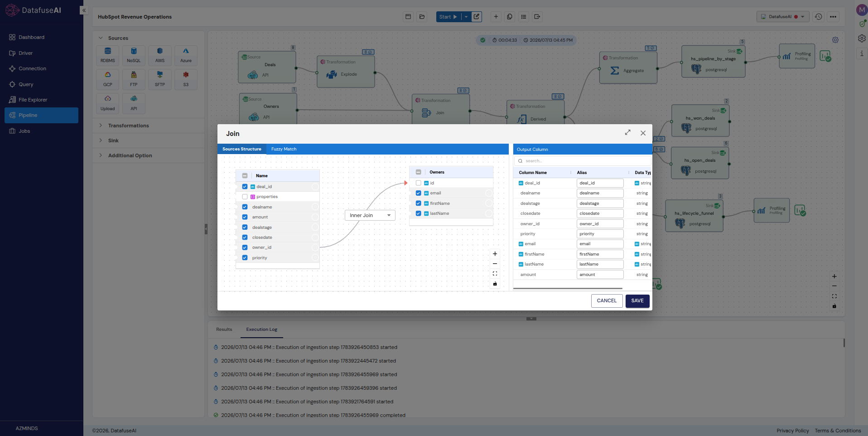Open canvas settings gear icon
This screenshot has height=436, width=868.
coord(835,40)
